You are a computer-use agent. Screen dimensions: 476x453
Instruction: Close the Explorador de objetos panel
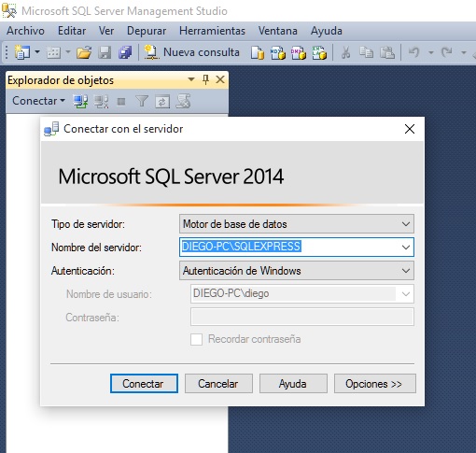point(220,79)
